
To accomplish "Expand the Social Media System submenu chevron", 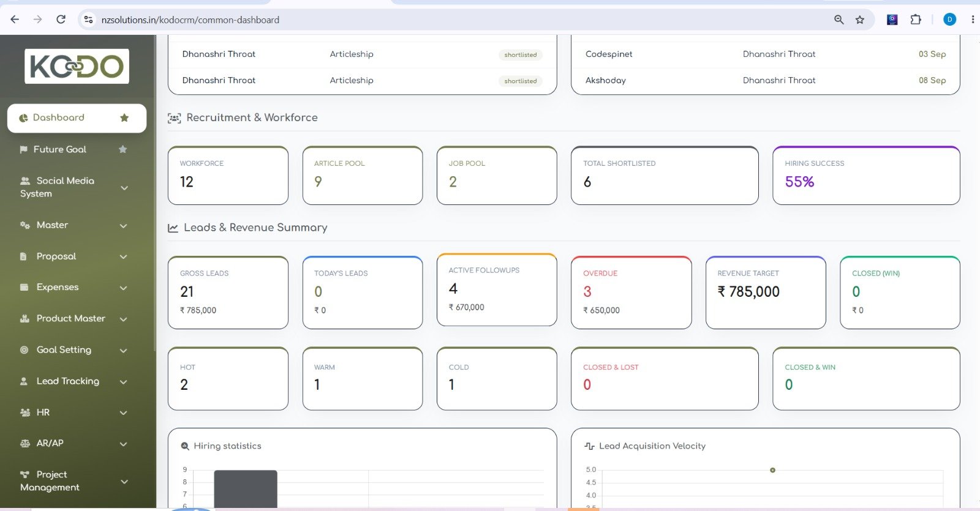I will [x=124, y=188].
